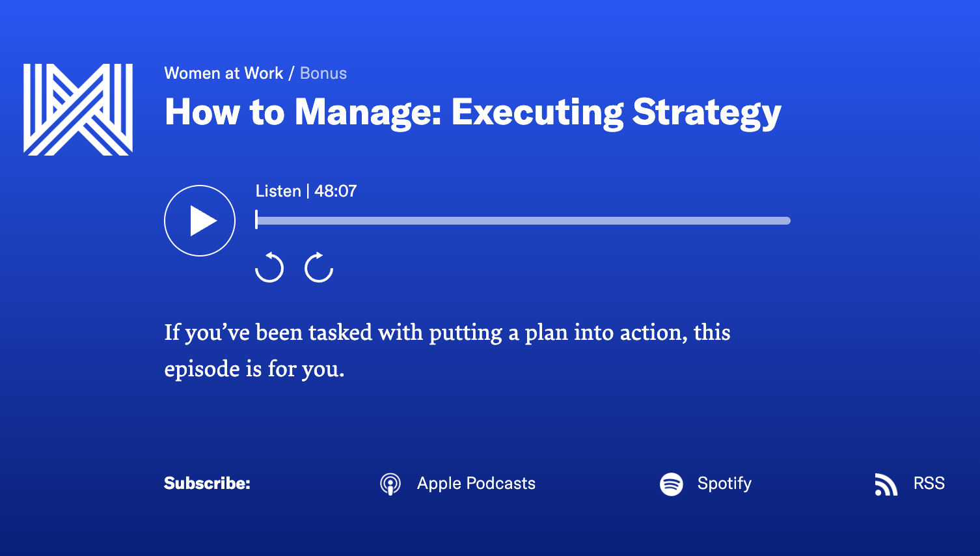Viewport: 980px width, 556px height.
Task: Click the Listen | 48:07 duration label
Action: click(306, 191)
